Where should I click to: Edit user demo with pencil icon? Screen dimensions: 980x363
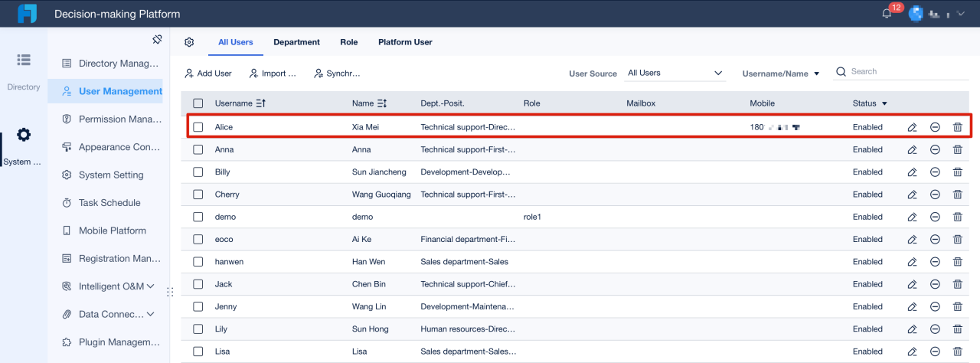[x=912, y=217]
